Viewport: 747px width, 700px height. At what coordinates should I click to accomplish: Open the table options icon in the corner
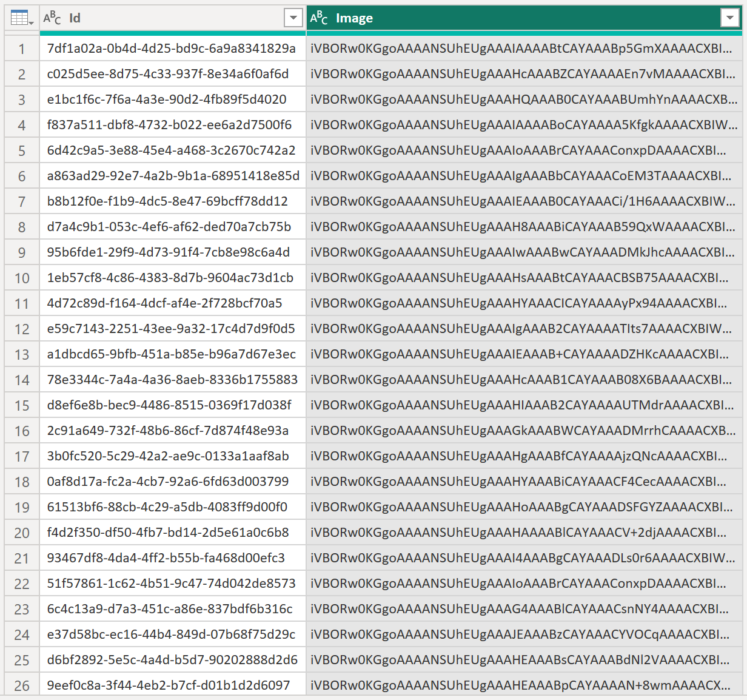pos(22,18)
